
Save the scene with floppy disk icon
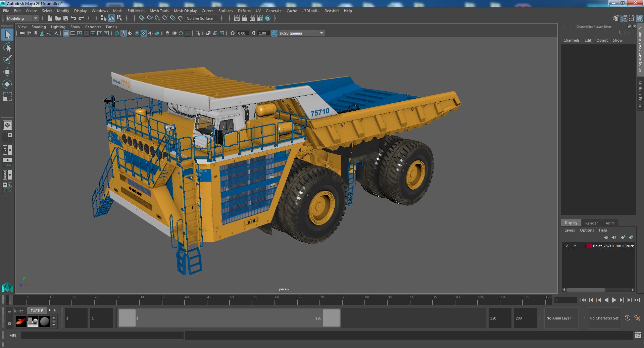(66, 18)
